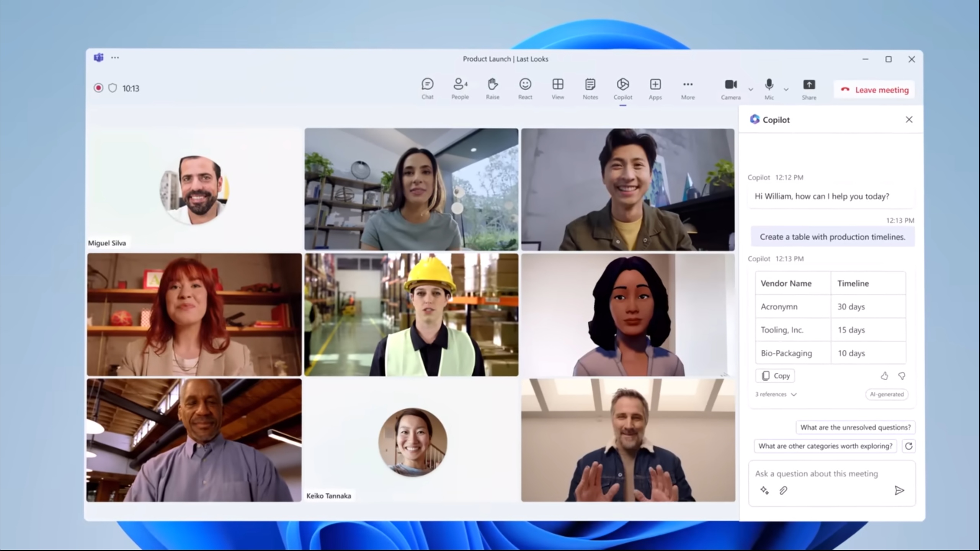Click the Leave meeting button
This screenshot has height=551, width=980.
[874, 90]
